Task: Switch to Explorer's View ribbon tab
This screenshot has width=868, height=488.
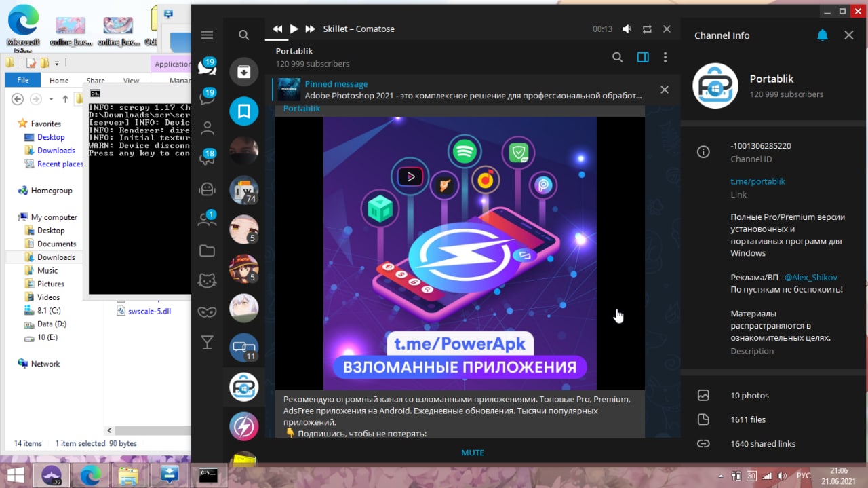Action: [132, 80]
